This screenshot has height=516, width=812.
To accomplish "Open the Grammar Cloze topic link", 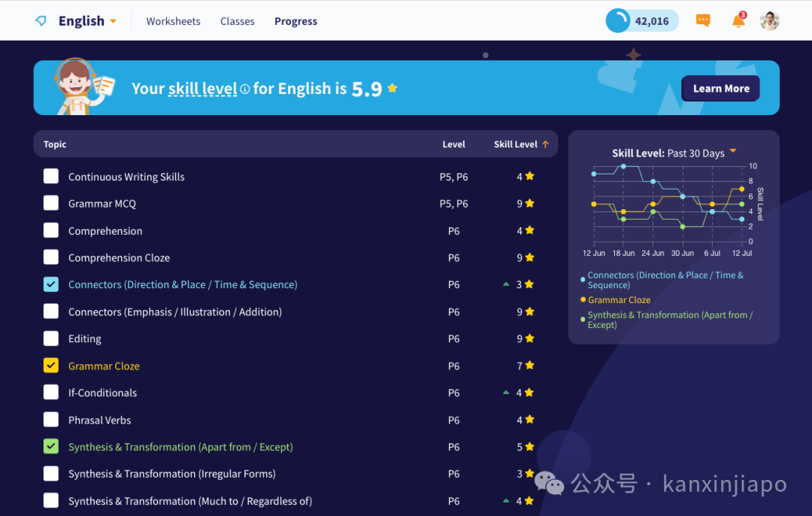I will point(104,366).
